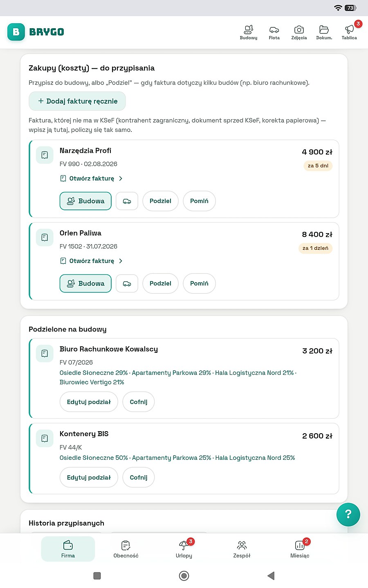
Task: Switch to the Obecność tab
Action: [x=126, y=549]
